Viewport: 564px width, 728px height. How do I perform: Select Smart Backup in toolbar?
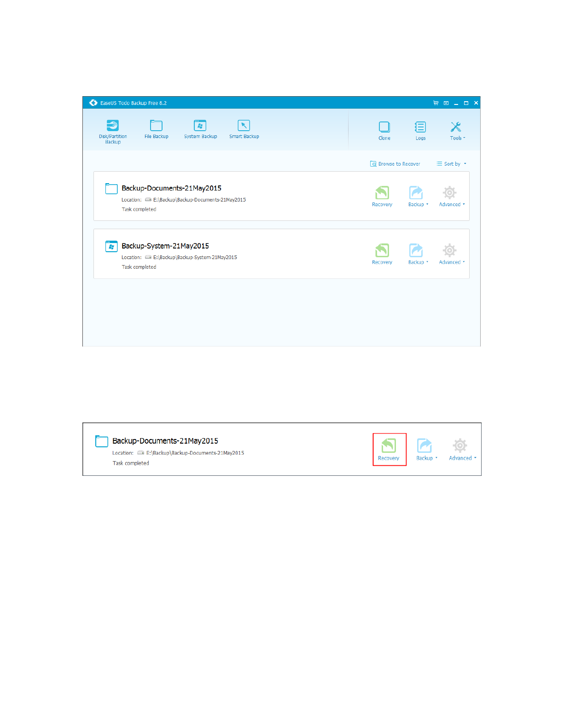[244, 129]
